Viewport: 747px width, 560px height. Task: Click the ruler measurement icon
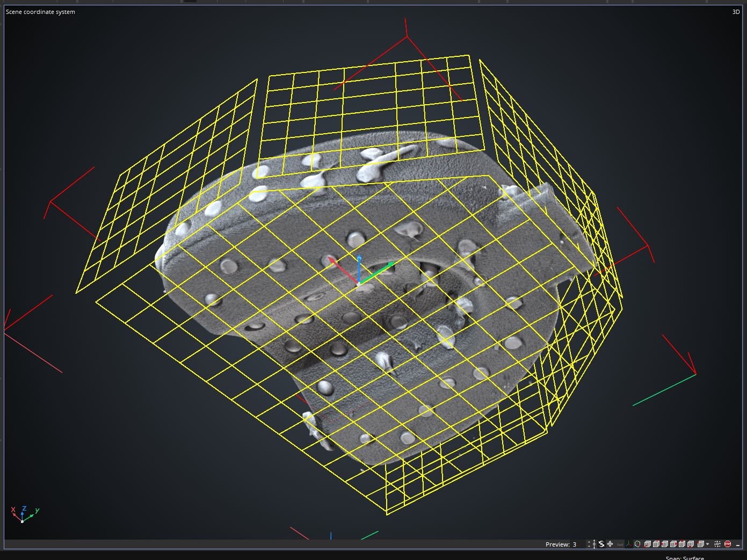pos(620,544)
